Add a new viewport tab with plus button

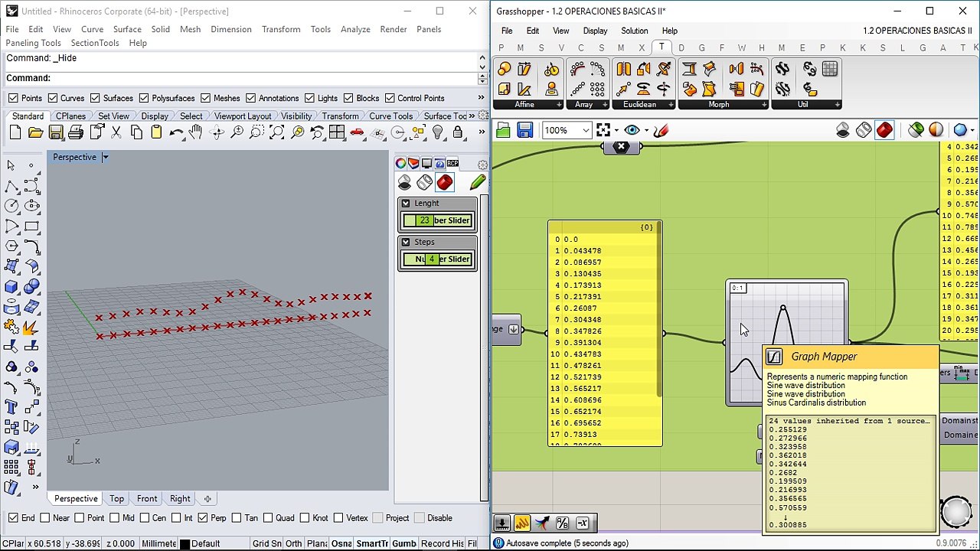point(207,499)
